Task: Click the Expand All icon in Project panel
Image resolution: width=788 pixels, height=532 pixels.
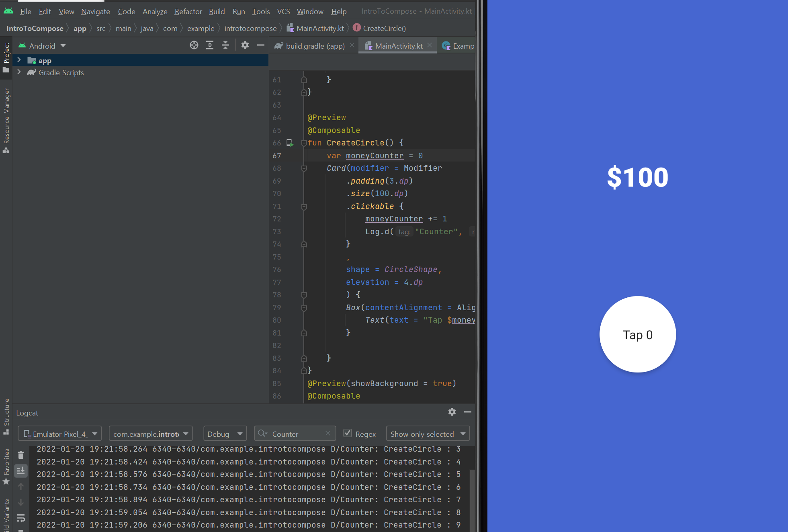Action: (x=210, y=45)
